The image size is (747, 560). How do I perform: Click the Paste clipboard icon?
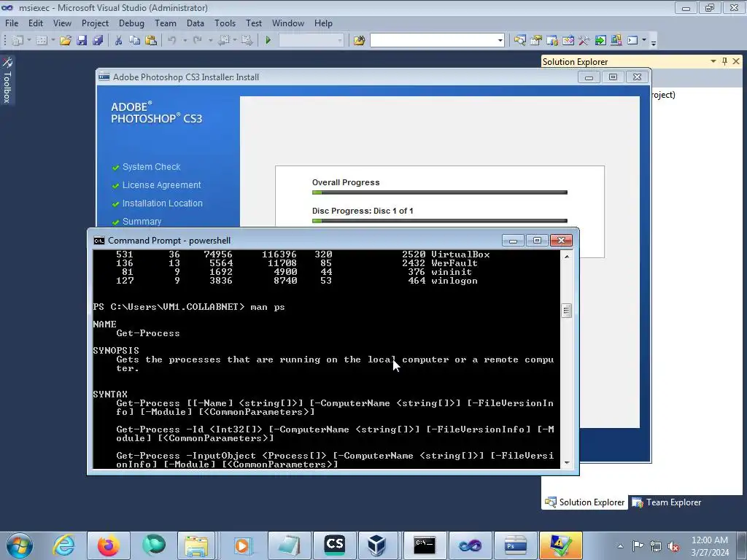[151, 41]
